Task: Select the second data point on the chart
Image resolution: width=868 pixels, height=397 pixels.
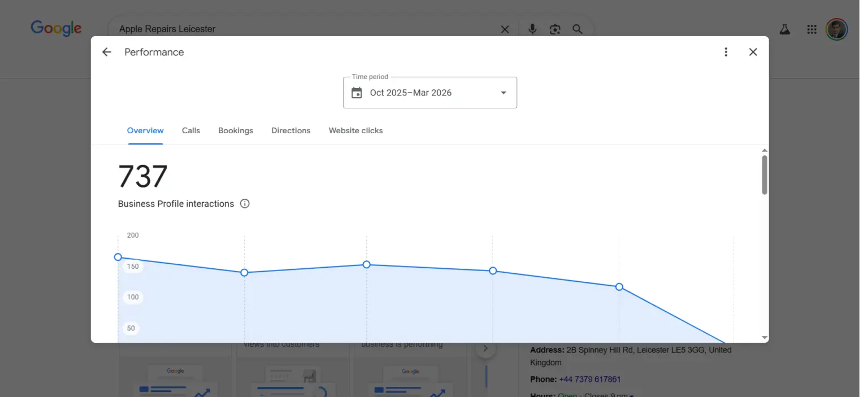Action: tap(244, 273)
